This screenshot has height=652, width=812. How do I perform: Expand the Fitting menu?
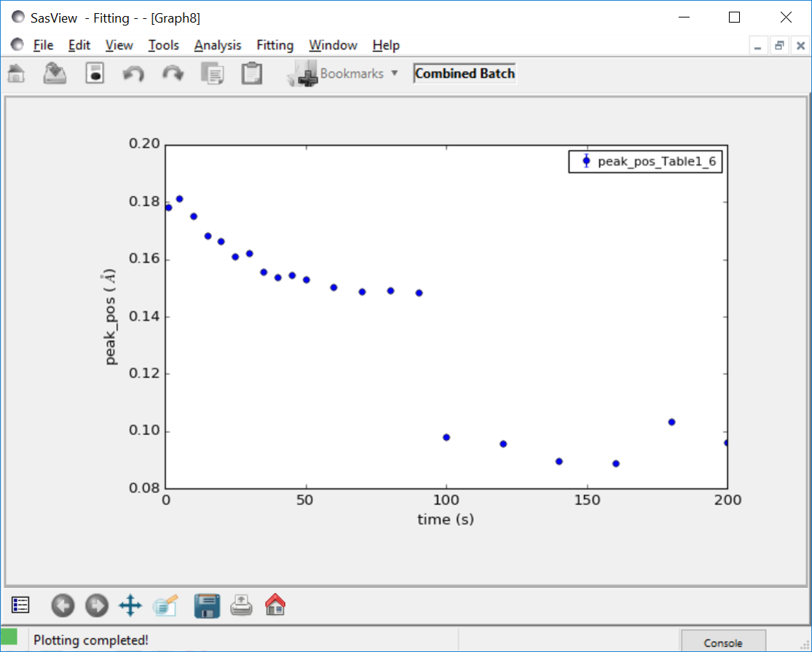pyautogui.click(x=275, y=45)
